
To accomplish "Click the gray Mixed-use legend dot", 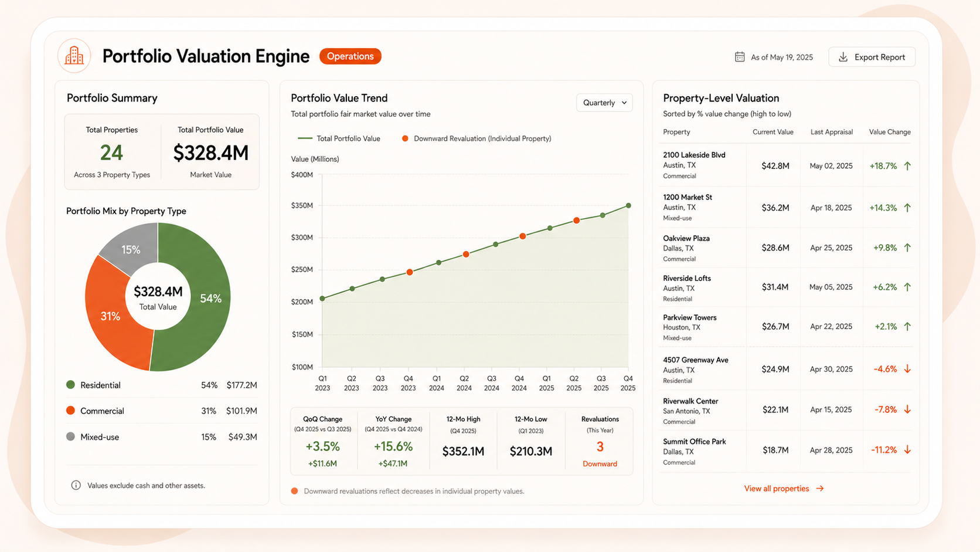I will 70,436.
